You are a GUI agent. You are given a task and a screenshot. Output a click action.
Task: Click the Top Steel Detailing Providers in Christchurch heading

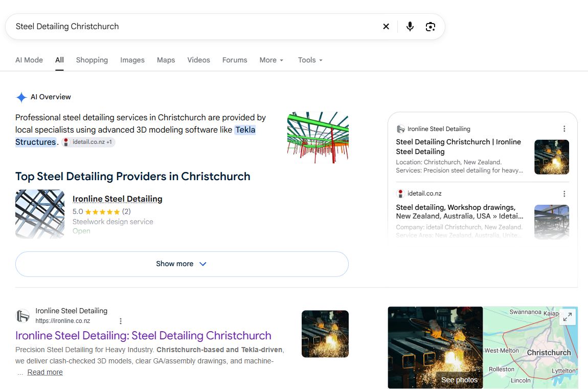[x=133, y=177]
